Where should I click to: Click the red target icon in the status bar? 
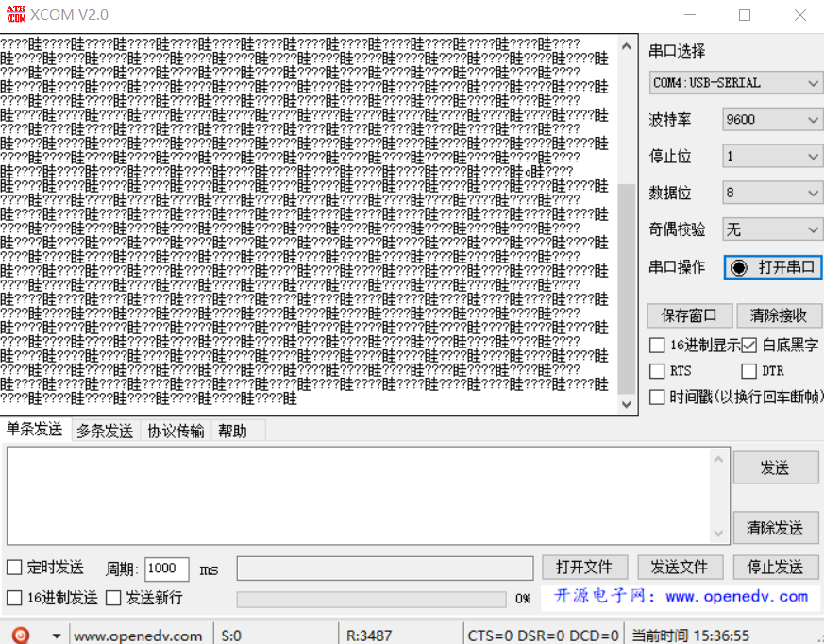pyautogui.click(x=20, y=635)
